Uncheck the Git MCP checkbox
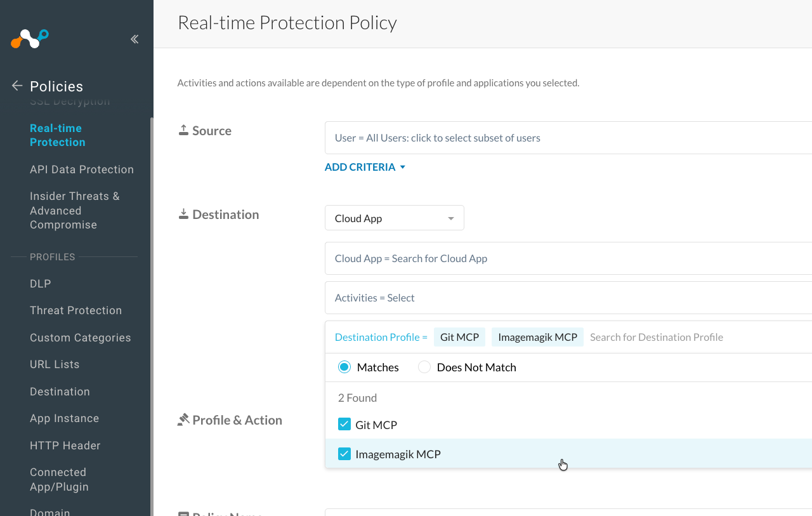Screen dimensions: 812x516 [344, 424]
